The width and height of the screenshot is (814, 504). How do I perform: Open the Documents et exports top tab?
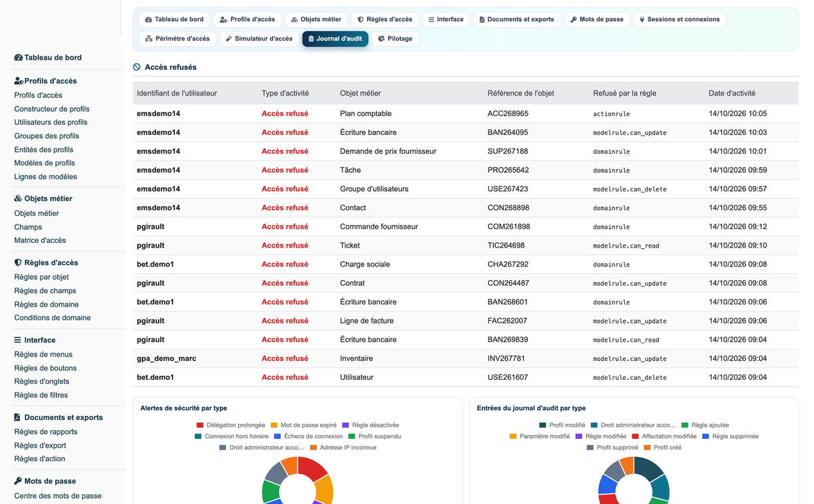pos(517,20)
